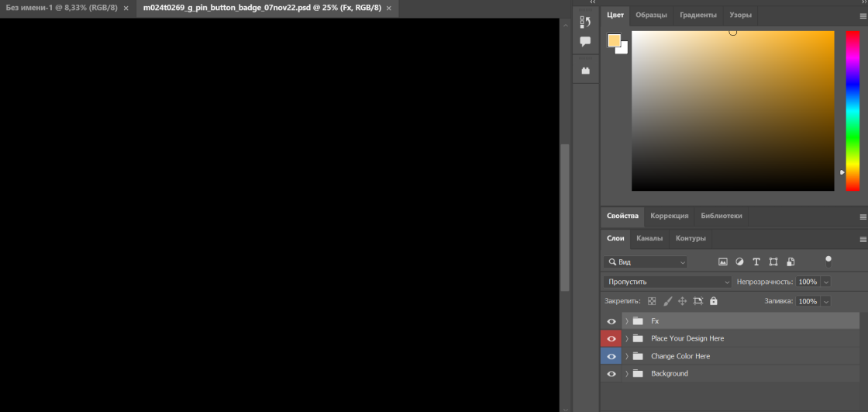Image resolution: width=868 pixels, height=412 pixels.
Task: Switch to the Контуры tab
Action: click(x=691, y=238)
